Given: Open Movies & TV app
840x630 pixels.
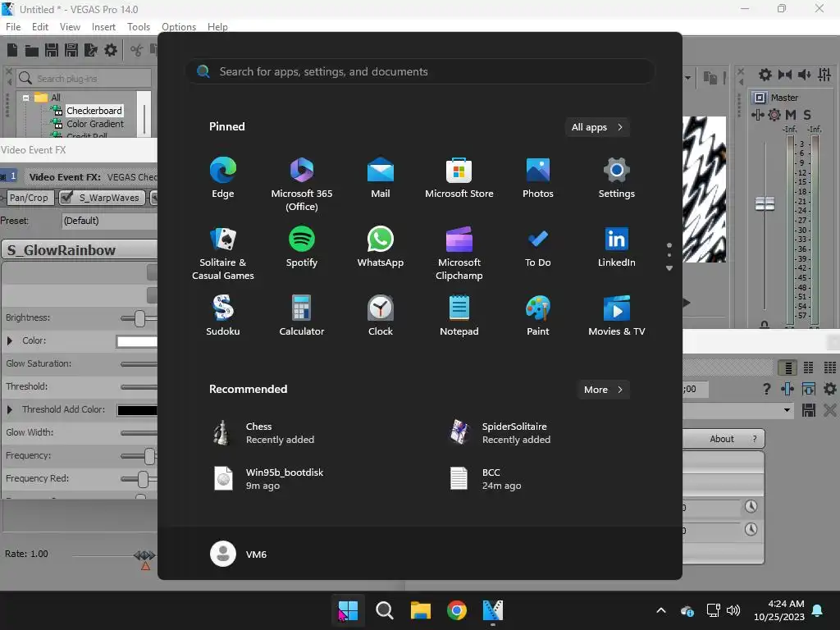Looking at the screenshot, I should click(617, 316).
